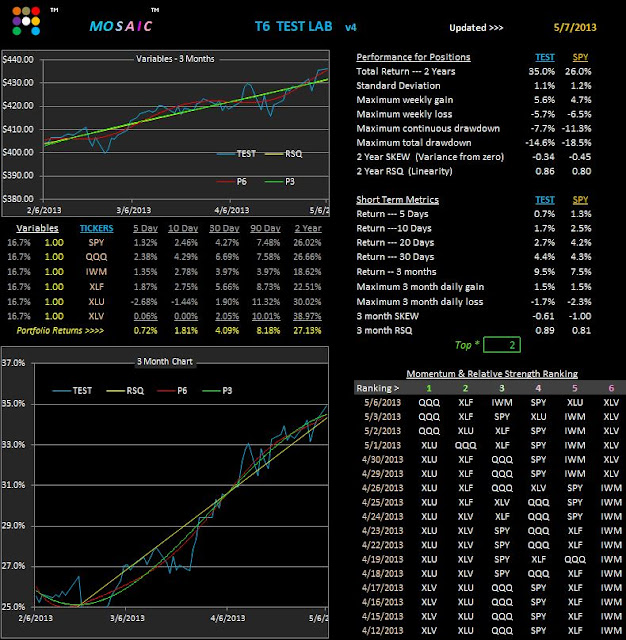Select IWM cell in the TICKERS column
The height and width of the screenshot is (640, 626).
click(96, 271)
